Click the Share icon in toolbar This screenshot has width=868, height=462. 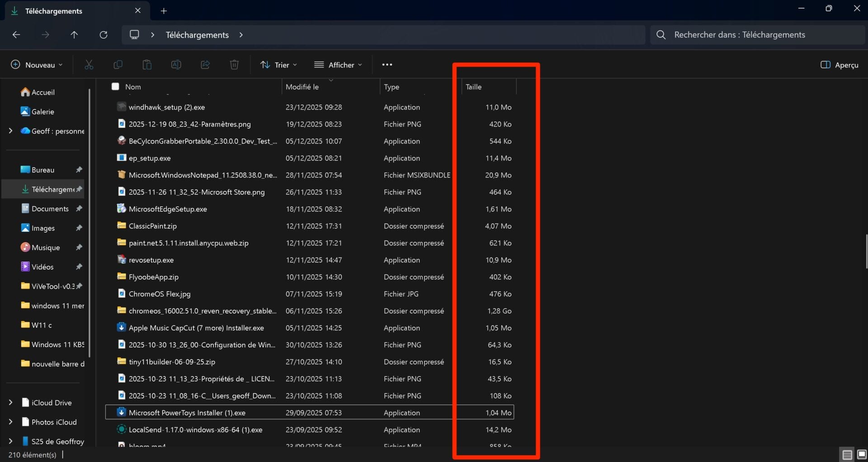click(x=205, y=65)
